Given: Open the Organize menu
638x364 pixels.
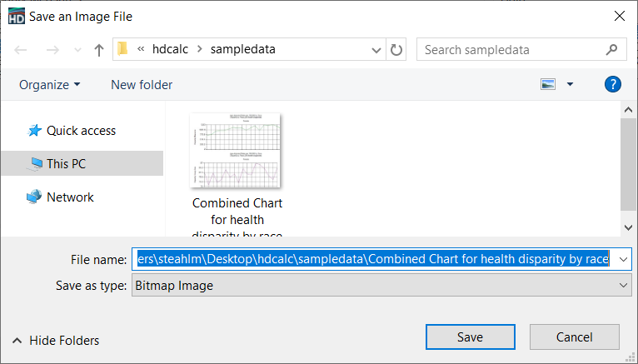Looking at the screenshot, I should (x=50, y=84).
